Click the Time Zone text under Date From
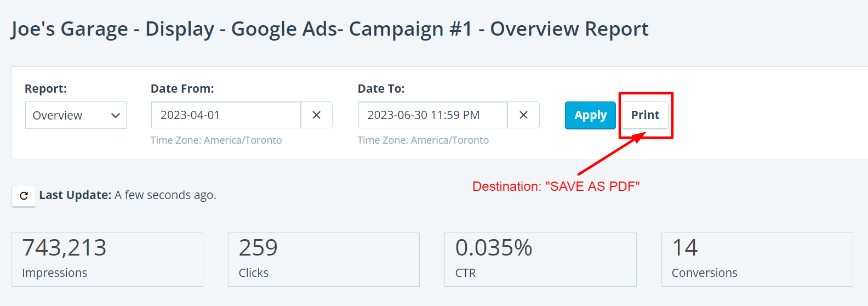The image size is (868, 306). click(216, 140)
